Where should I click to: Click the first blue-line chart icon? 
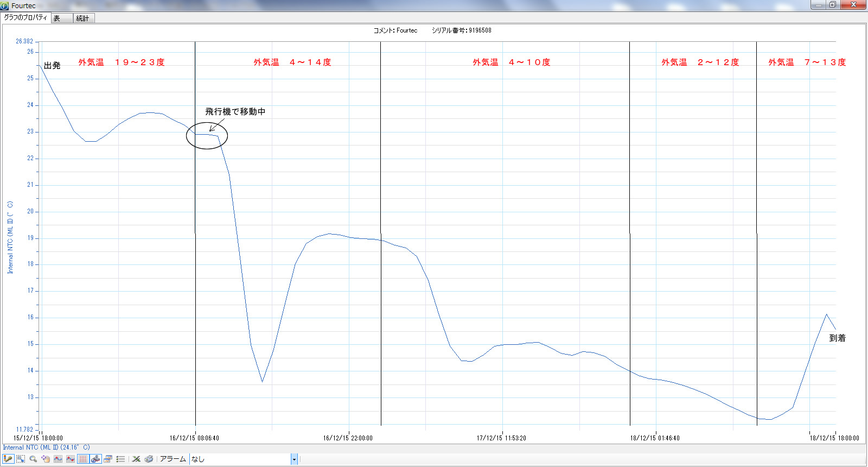[x=58, y=459]
